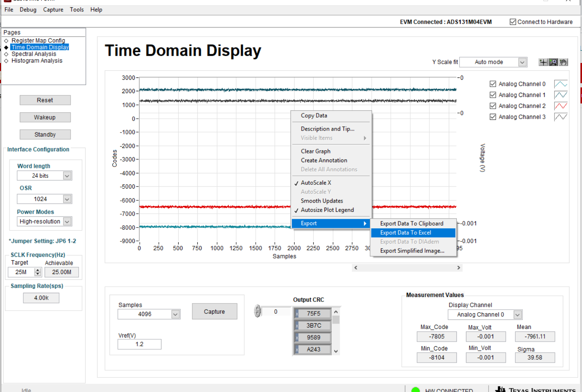Select the crosshair cursor tool above graph

click(x=543, y=62)
